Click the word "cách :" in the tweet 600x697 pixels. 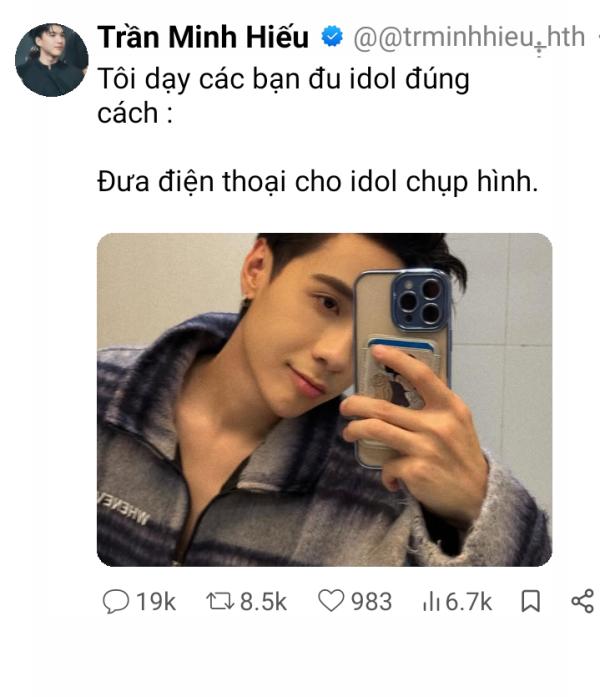point(135,114)
